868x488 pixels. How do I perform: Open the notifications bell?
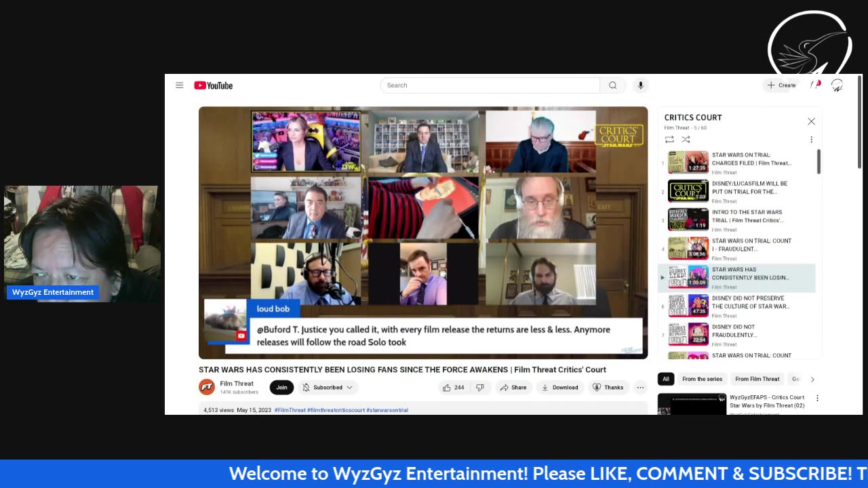click(x=816, y=85)
